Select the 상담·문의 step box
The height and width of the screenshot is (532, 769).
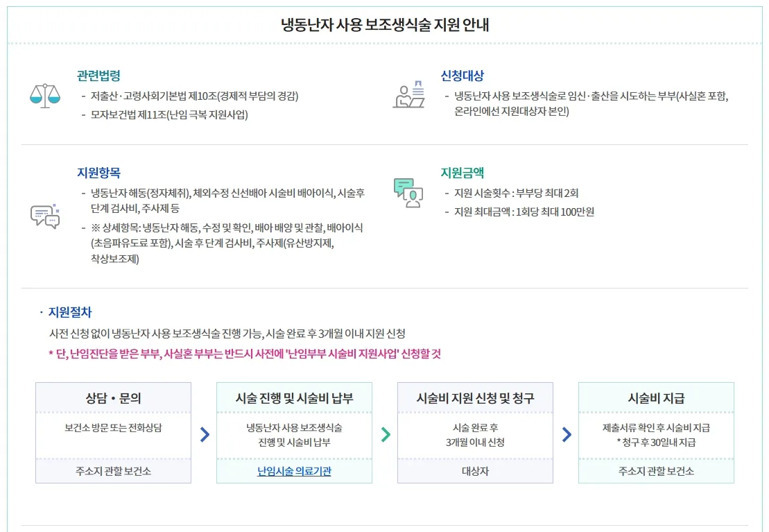[113, 433]
